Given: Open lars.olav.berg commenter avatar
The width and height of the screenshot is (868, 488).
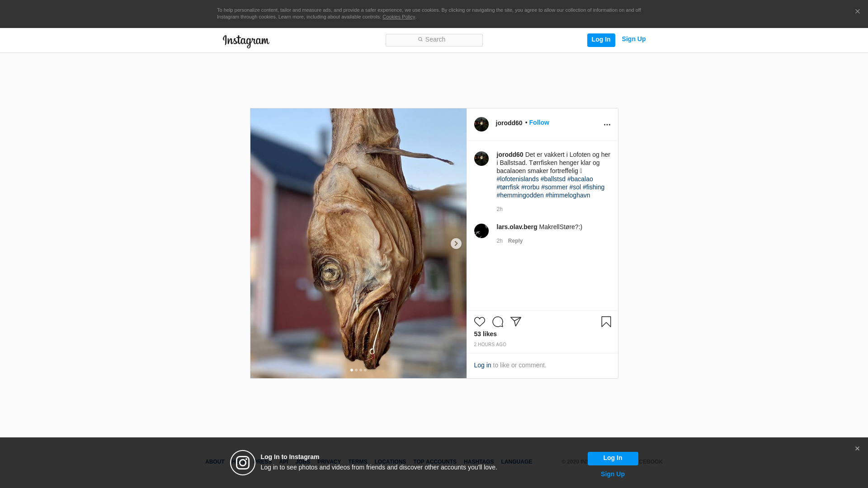Looking at the screenshot, I should (481, 231).
